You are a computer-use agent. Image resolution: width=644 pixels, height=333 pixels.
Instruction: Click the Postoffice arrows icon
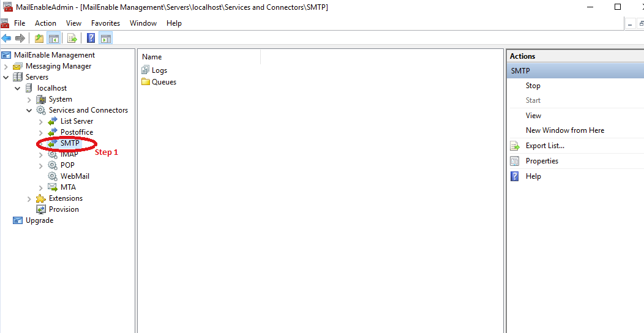pyautogui.click(x=53, y=132)
